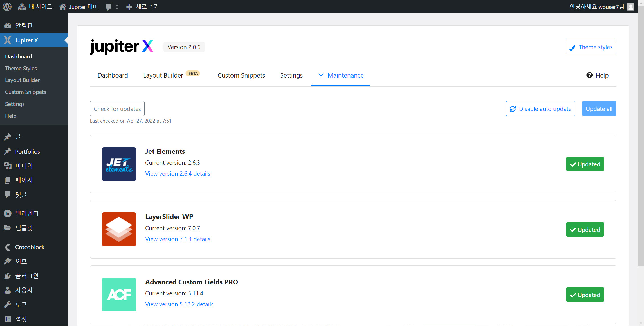Click the WordPress logo icon
644x326 pixels.
(x=7, y=7)
